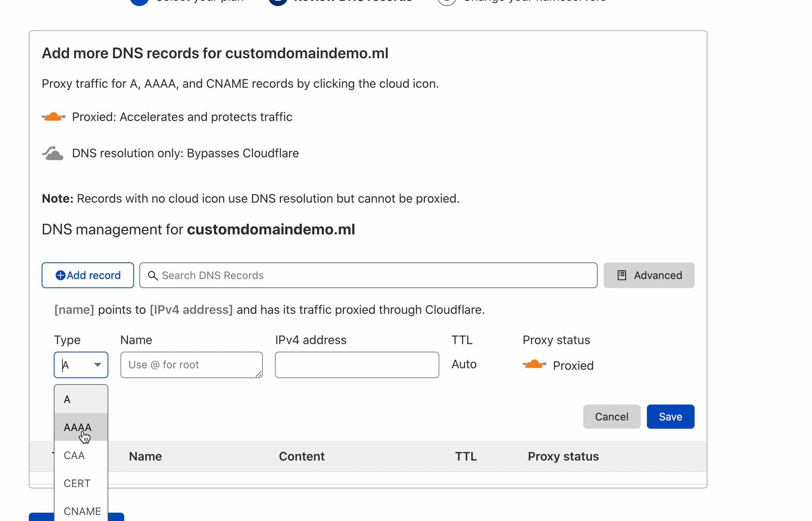The image size is (812, 521).
Task: Click the document icon in Advanced button
Action: tap(621, 275)
